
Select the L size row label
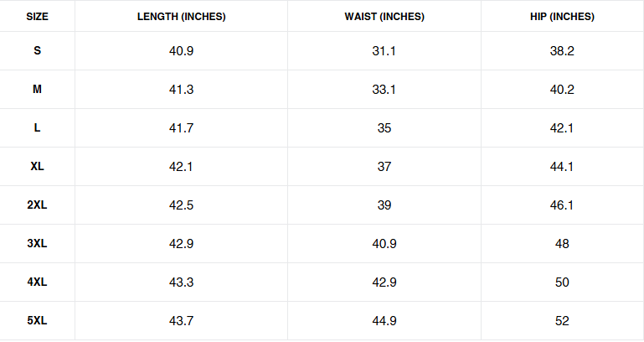37,128
